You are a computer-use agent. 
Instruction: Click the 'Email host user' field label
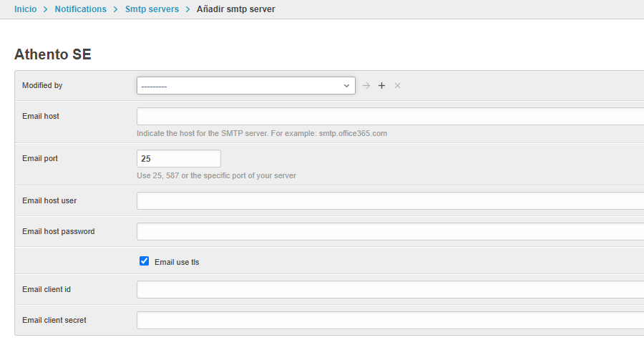coord(49,200)
